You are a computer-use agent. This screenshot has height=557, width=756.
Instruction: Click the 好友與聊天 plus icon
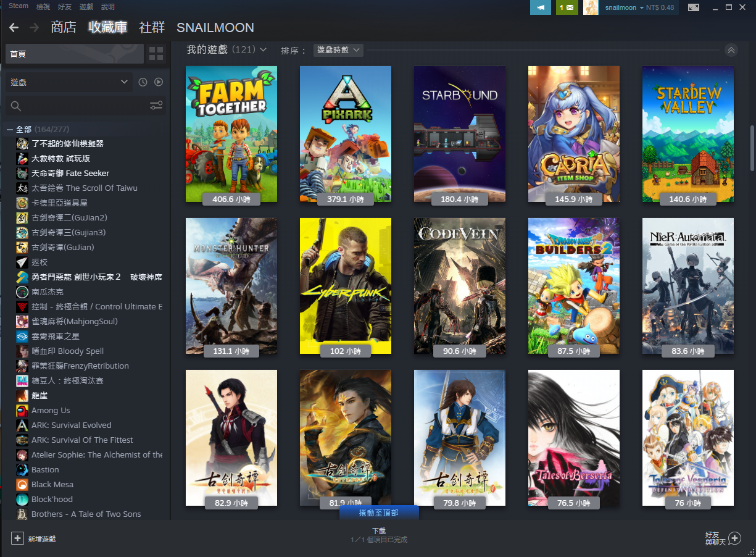click(734, 538)
